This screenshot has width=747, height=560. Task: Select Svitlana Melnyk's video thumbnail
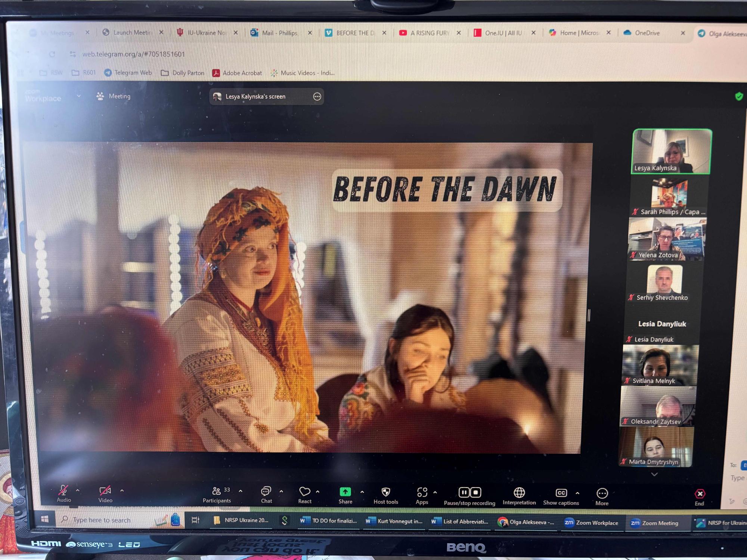(x=660, y=365)
